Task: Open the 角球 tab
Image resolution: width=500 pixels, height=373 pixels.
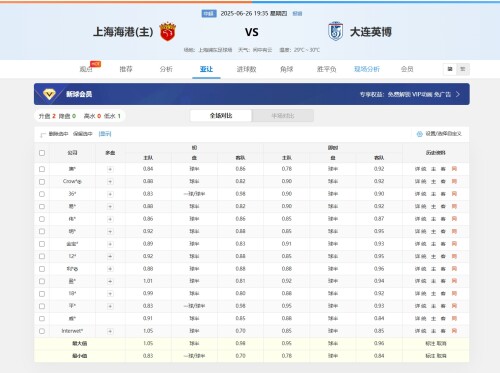Action: tap(286, 69)
